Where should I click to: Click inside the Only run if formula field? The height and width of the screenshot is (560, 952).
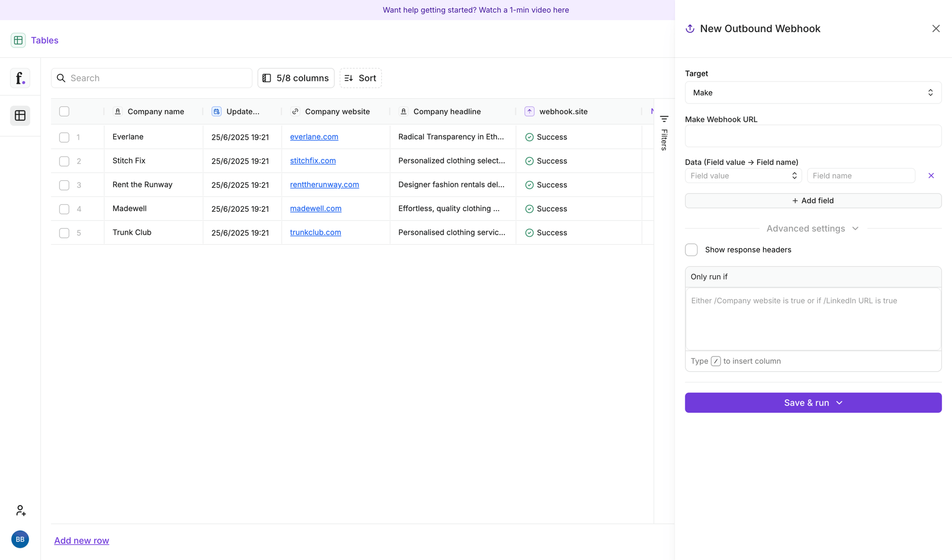[812, 319]
